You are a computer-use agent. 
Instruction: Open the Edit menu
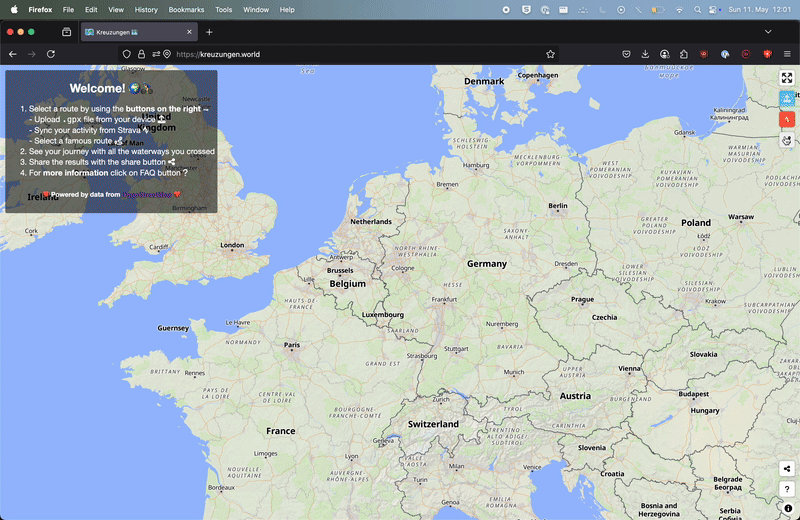91,10
